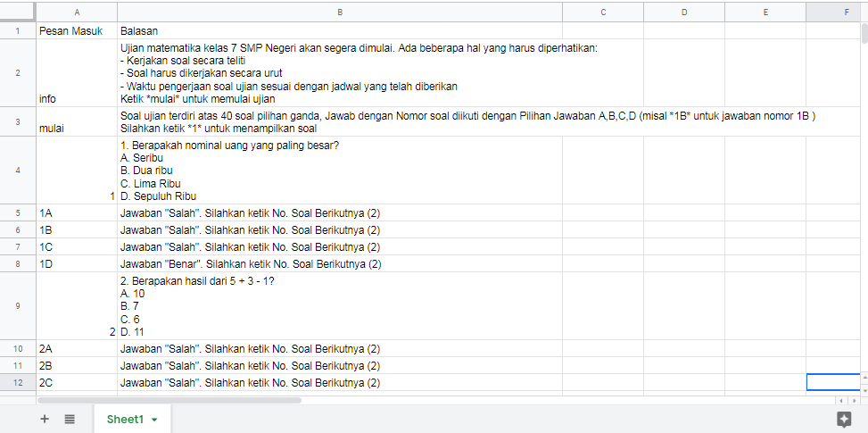Select the 'Balasan' header cell
The height and width of the screenshot is (433, 868).
pyautogui.click(x=340, y=31)
